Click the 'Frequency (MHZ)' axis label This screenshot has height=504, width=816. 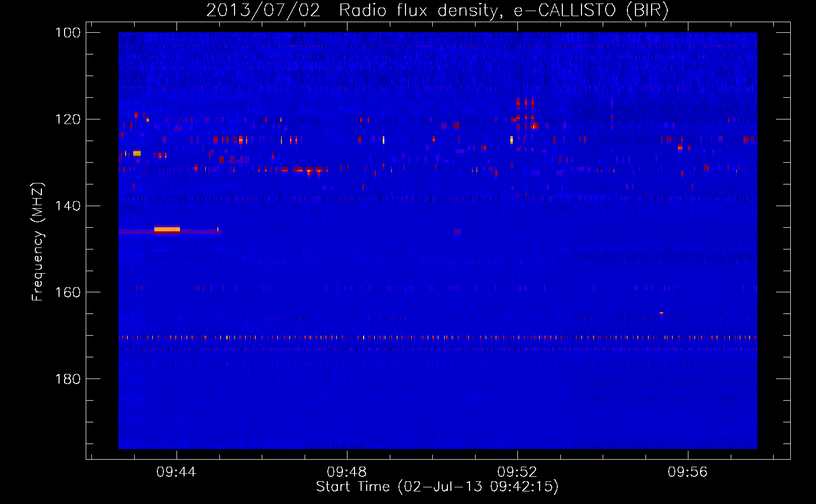coord(38,242)
